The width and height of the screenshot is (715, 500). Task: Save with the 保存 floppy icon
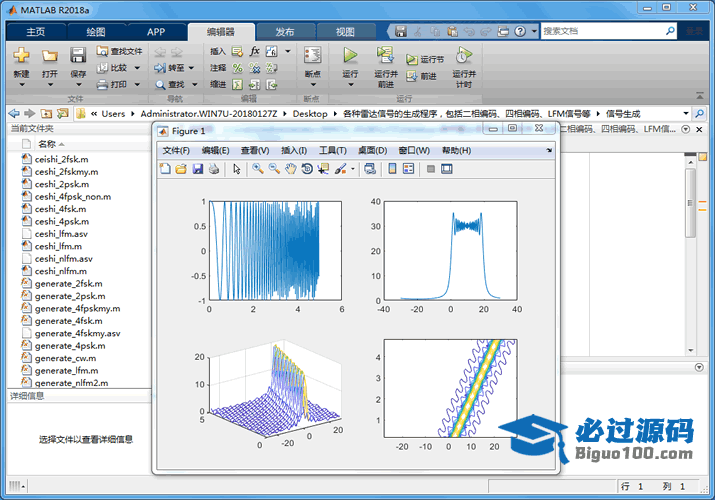tap(78, 56)
